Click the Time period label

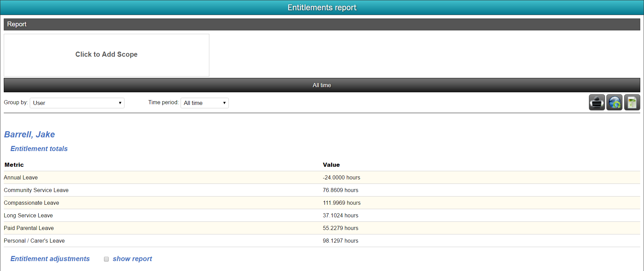pos(163,103)
